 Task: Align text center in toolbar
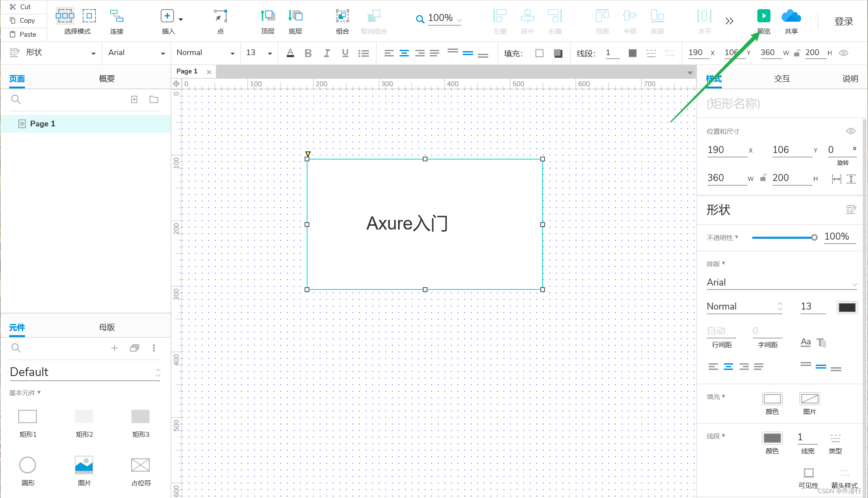pyautogui.click(x=404, y=53)
